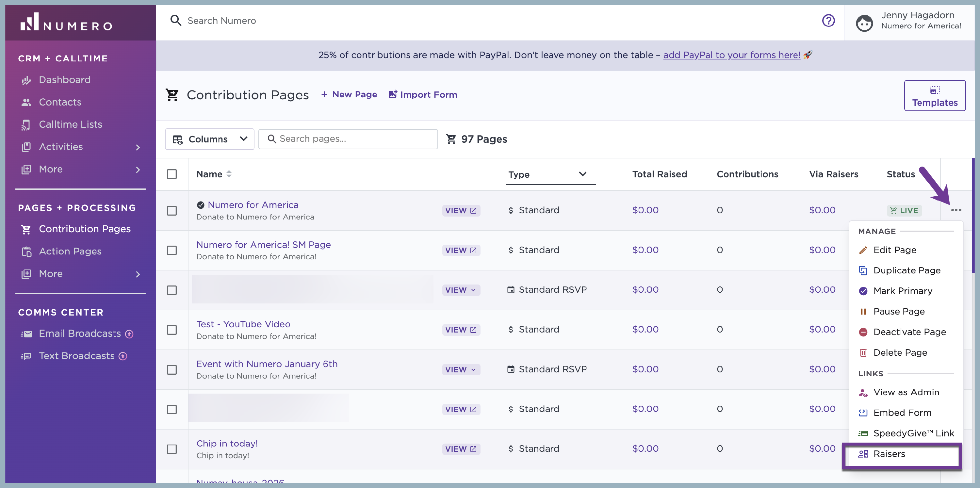
Task: Check the Test - YouTube Video row checkbox
Action: point(172,330)
